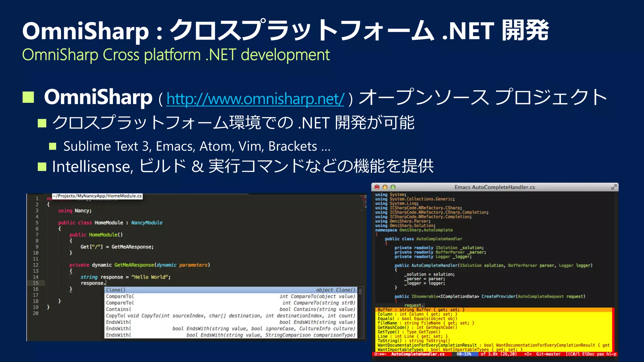The height and width of the screenshot is (362, 644).
Task: Close the Emacs window with red button
Action: click(377, 187)
